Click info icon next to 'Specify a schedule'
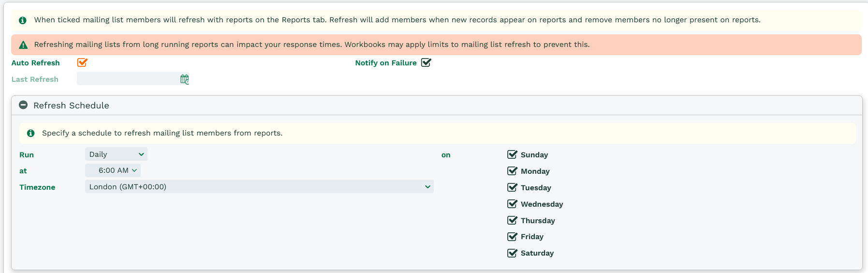 (30, 133)
